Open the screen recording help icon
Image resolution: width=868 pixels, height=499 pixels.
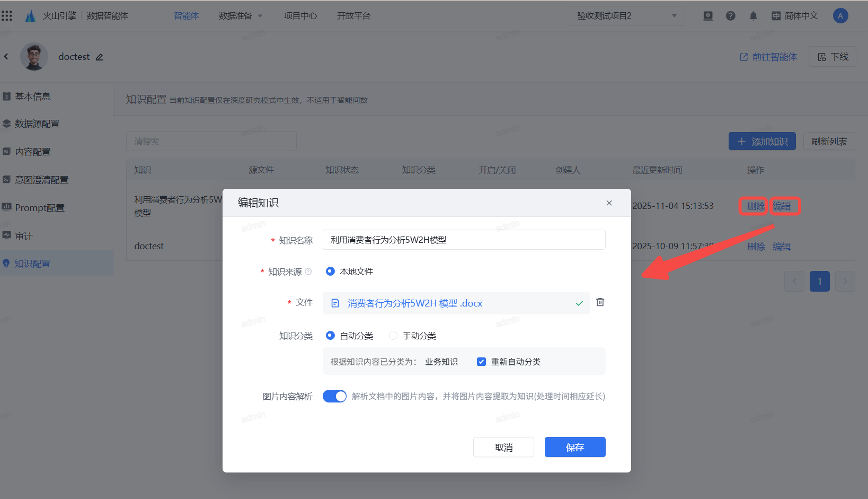tap(708, 16)
